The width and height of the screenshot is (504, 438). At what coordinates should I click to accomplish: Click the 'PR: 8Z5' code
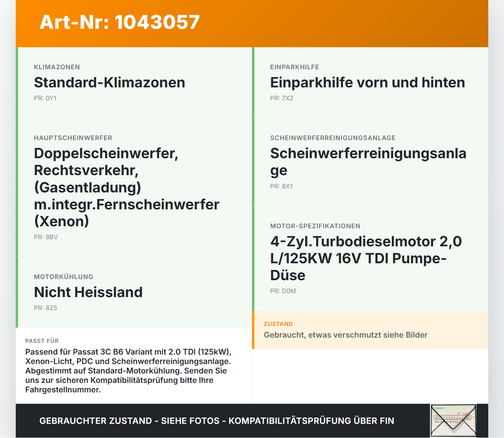coord(45,308)
